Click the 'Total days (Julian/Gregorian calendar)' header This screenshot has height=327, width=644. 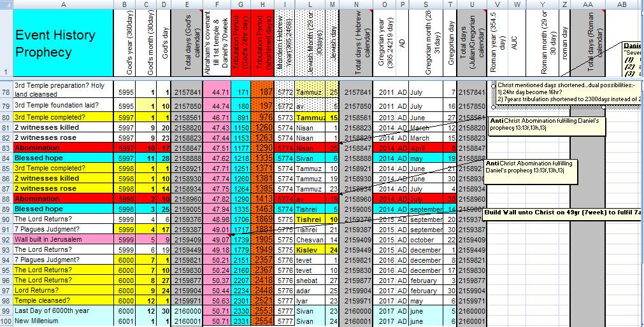tap(472, 43)
